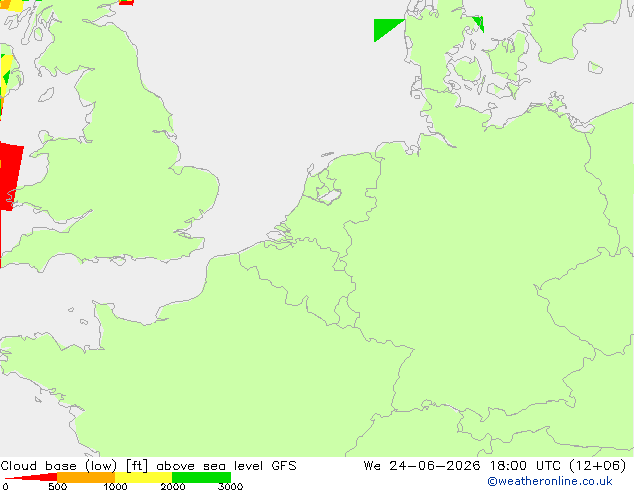Click the red 0-500 ft legend wedge
Image resolution: width=634 pixels, height=490 pixels.
[34, 477]
